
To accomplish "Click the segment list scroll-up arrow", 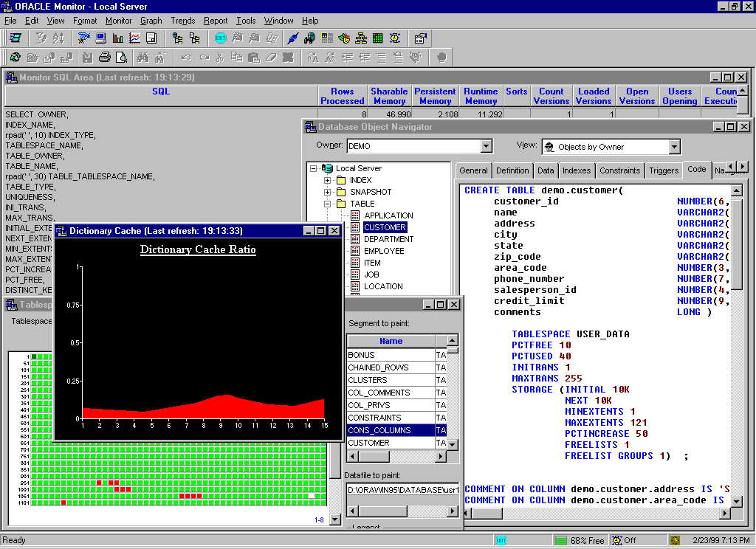I will pos(453,340).
